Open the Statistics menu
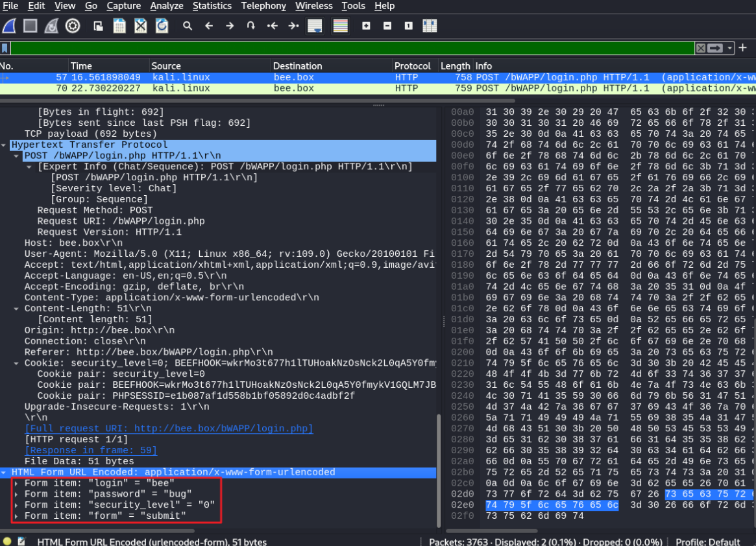Screen dimensions: 756x546 [x=212, y=6]
